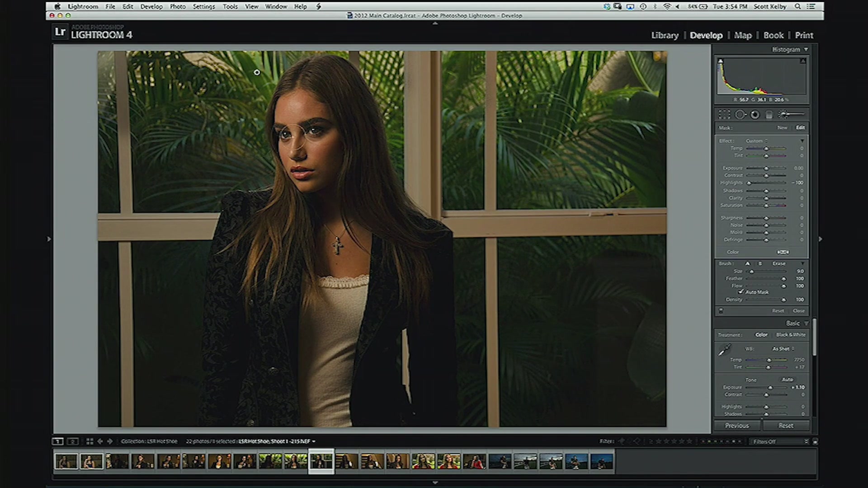Image resolution: width=868 pixels, height=488 pixels.
Task: Click the brush Size slider handle
Action: [x=752, y=272]
